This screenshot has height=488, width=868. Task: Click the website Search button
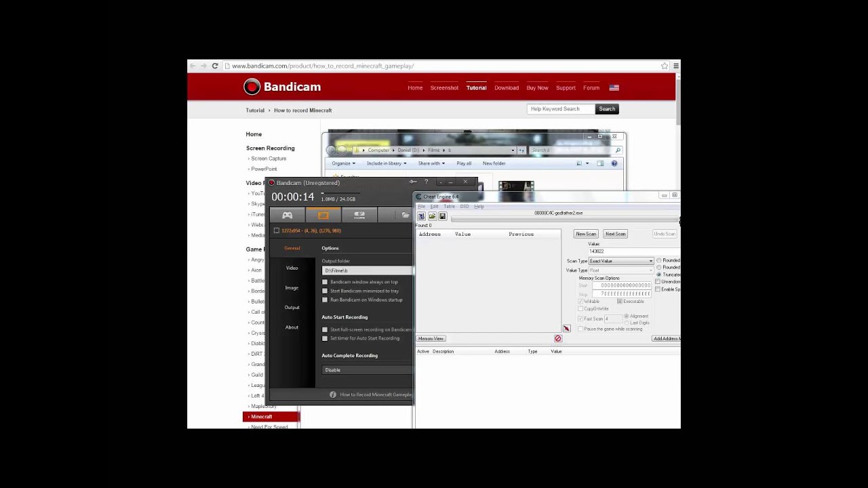point(607,108)
